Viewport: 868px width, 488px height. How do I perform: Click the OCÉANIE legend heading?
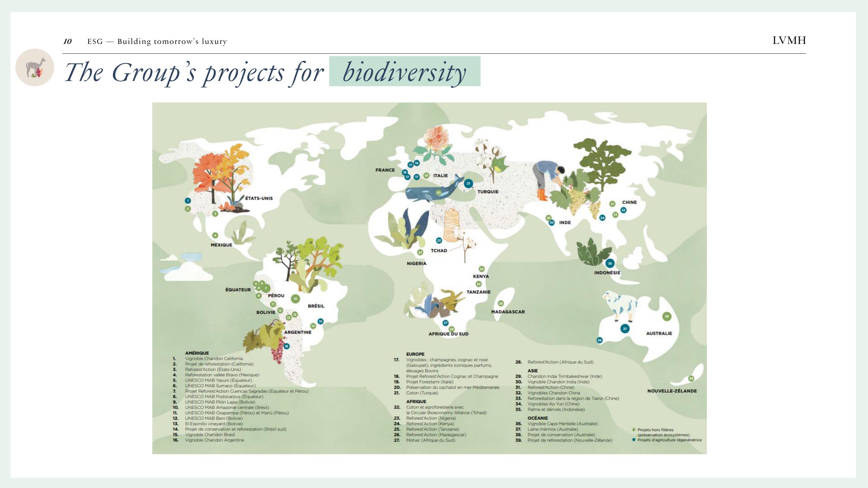(537, 418)
